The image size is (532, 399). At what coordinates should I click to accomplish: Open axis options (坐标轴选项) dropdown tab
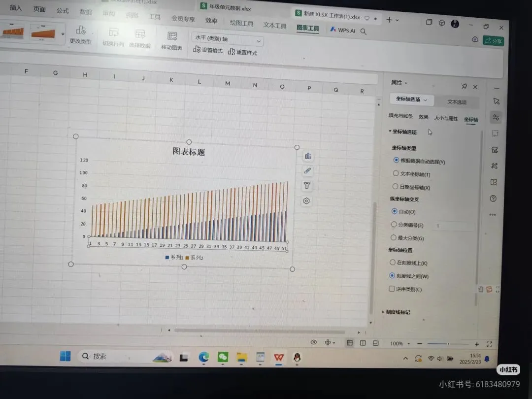click(x=411, y=100)
